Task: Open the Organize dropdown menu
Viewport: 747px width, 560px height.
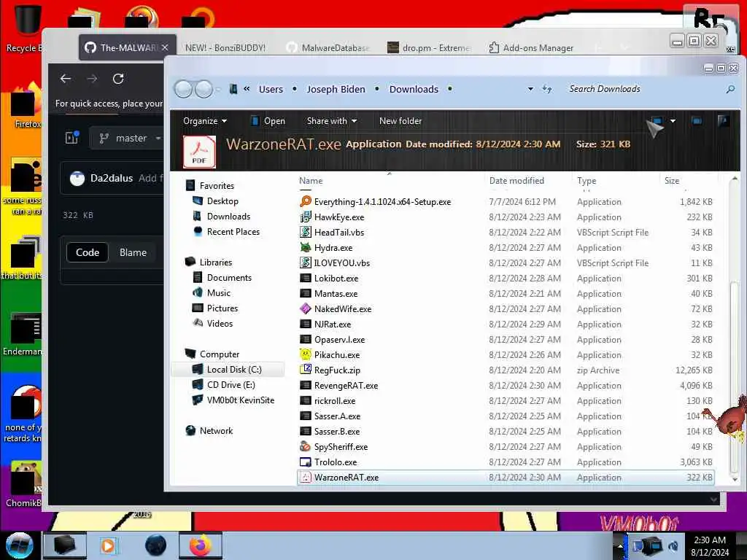Action: coord(205,121)
